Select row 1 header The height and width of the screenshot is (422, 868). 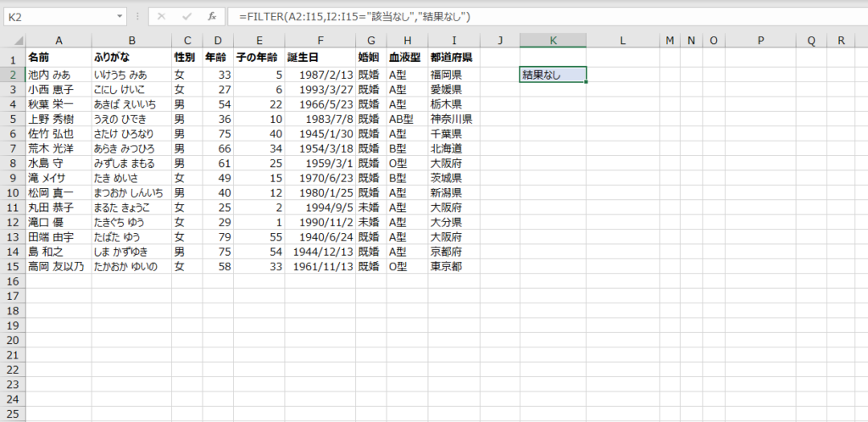tap(13, 58)
